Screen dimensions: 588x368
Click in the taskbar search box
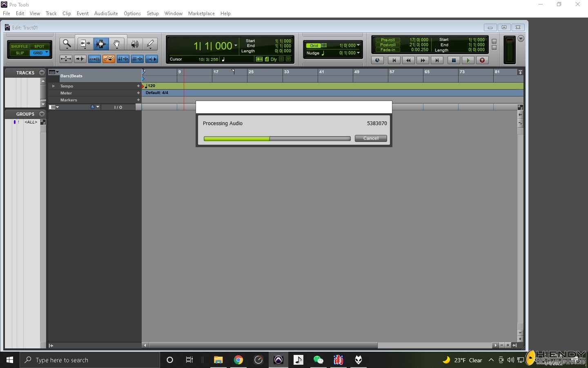click(90, 360)
